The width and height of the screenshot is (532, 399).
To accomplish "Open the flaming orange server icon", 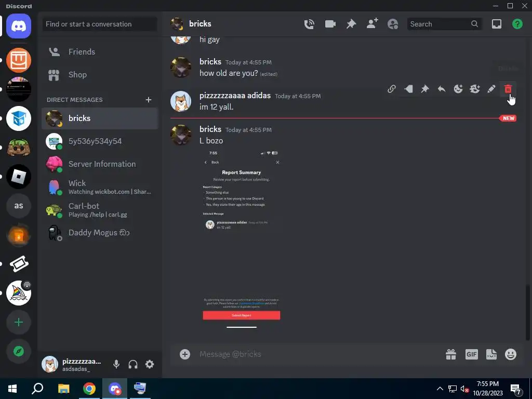I will click(x=19, y=235).
